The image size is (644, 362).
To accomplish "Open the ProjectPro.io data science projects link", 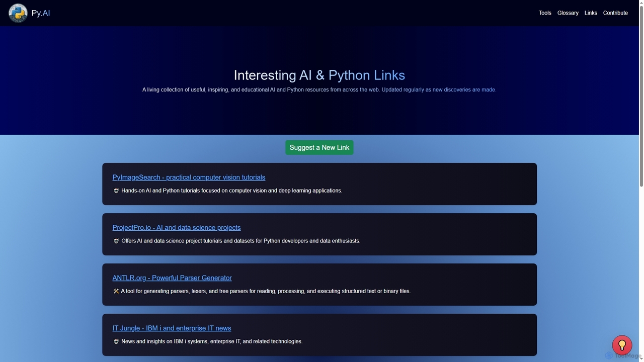I will (177, 228).
